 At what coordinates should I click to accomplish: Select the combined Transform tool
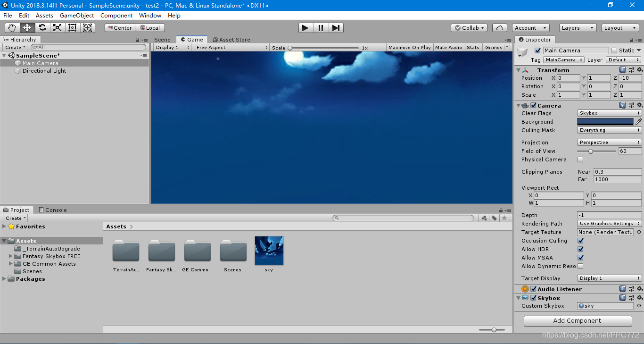pyautogui.click(x=88, y=28)
